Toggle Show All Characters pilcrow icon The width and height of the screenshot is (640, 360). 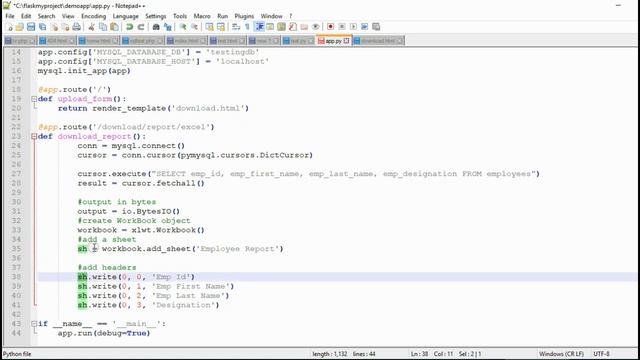(x=247, y=27)
